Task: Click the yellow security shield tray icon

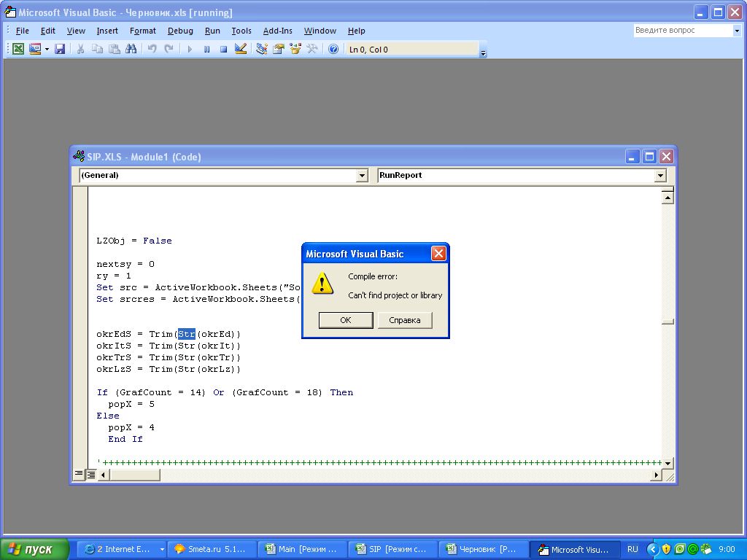Action: pos(666,549)
